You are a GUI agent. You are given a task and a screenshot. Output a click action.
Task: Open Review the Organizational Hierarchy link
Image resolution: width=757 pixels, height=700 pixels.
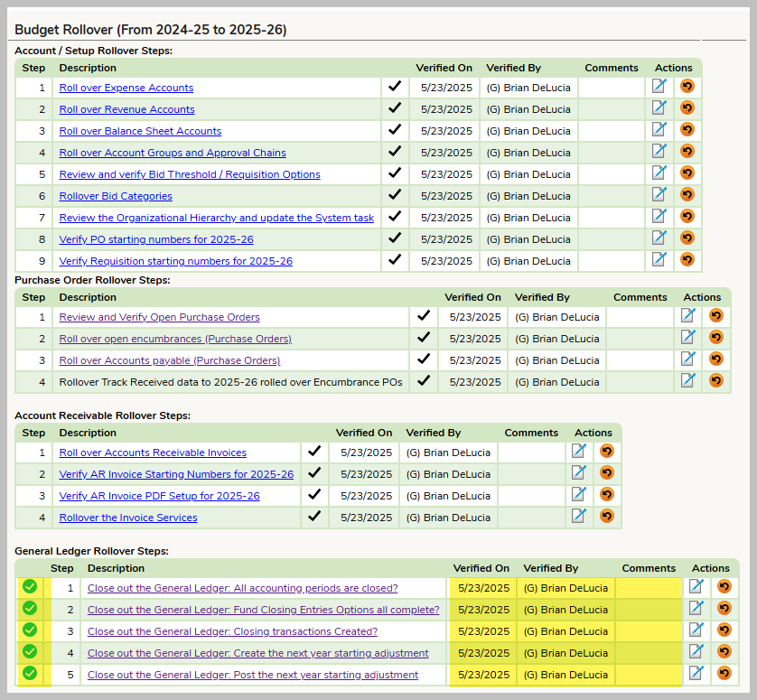(x=216, y=219)
